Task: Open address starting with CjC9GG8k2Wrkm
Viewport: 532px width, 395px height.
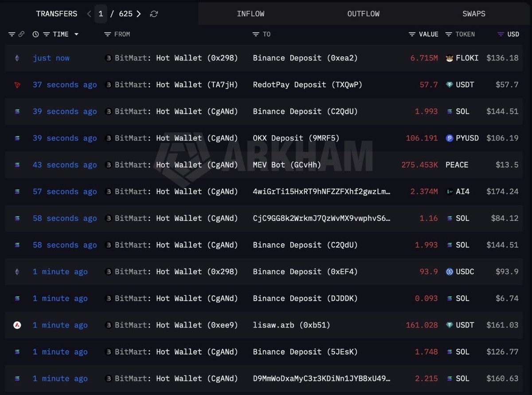Action: pos(322,218)
